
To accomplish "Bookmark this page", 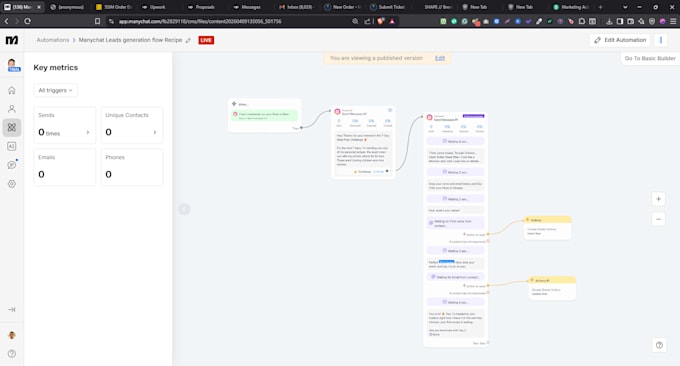I will pos(97,21).
